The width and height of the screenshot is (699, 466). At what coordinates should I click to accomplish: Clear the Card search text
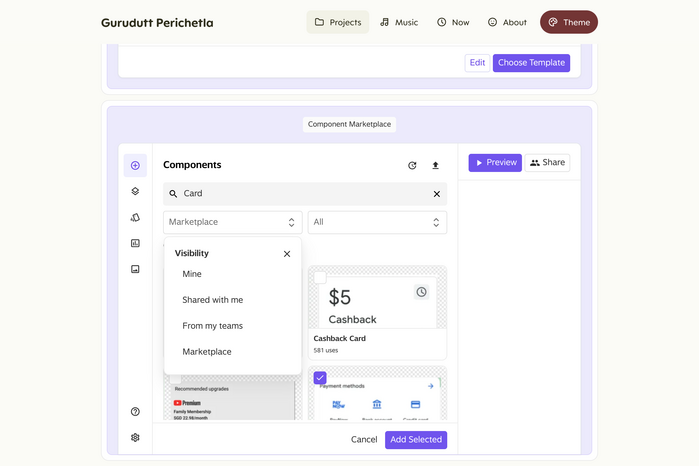point(436,194)
